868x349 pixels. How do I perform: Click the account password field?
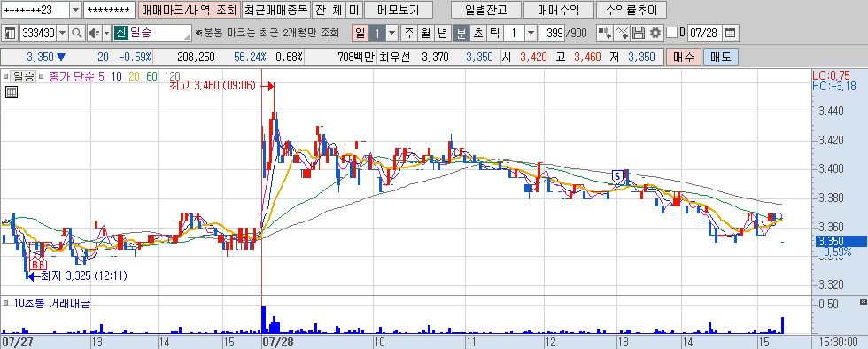(110, 10)
